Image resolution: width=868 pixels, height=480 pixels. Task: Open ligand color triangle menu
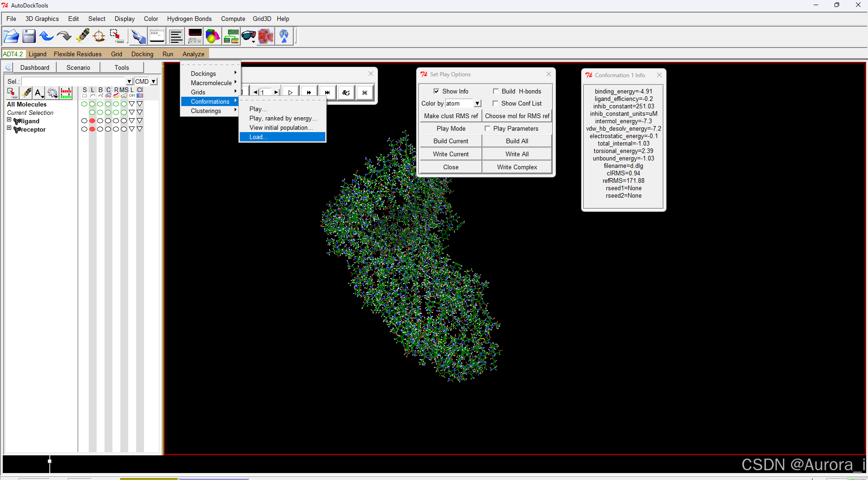(139, 121)
